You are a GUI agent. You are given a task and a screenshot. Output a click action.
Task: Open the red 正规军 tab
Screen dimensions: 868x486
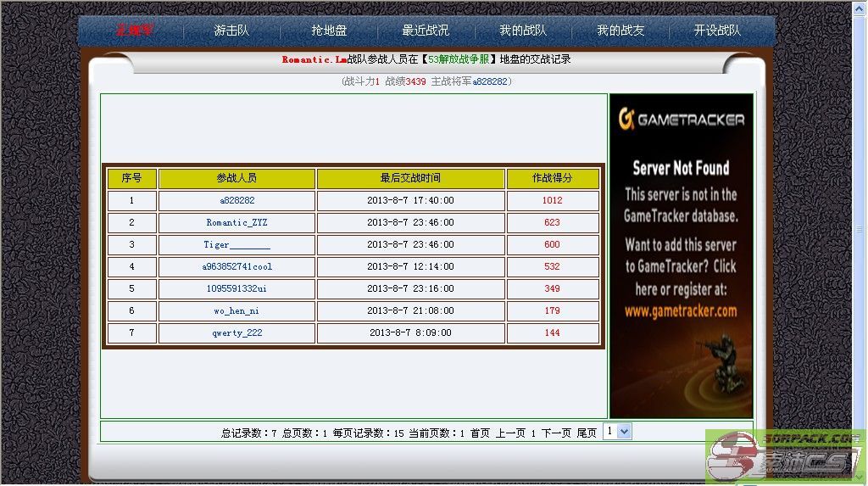(134, 31)
